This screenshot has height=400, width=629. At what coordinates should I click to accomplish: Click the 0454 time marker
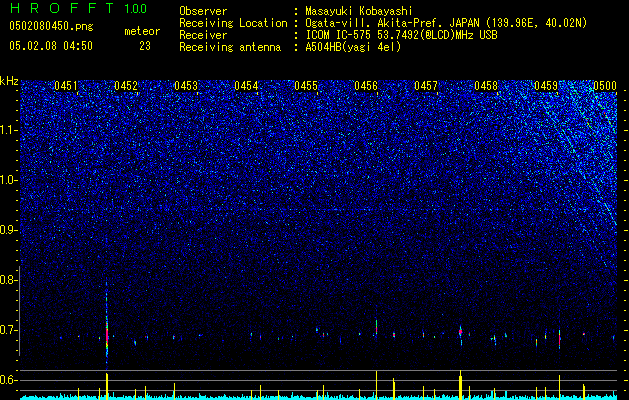pos(246,86)
